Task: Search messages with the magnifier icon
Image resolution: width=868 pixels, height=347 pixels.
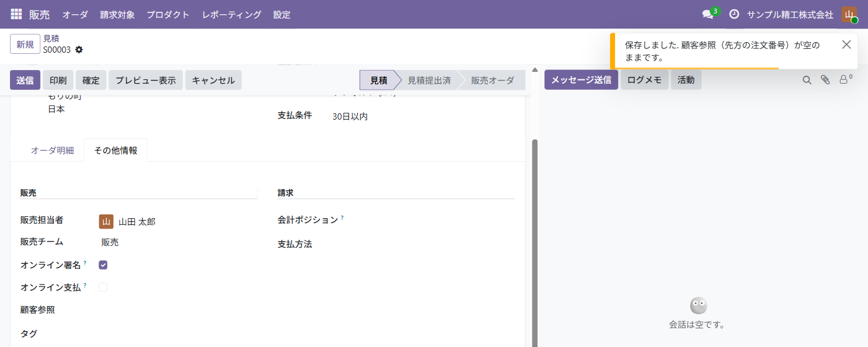Action: click(x=807, y=80)
